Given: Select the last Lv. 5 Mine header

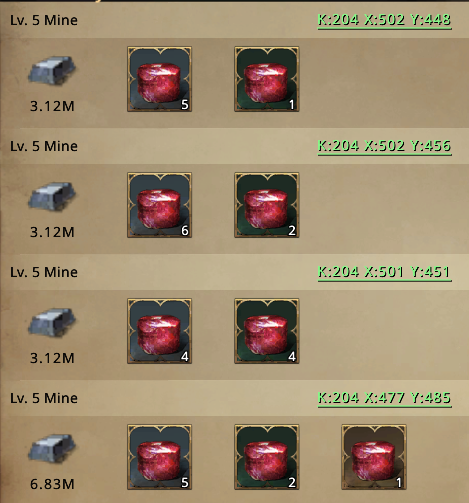Looking at the screenshot, I should coord(44,398).
